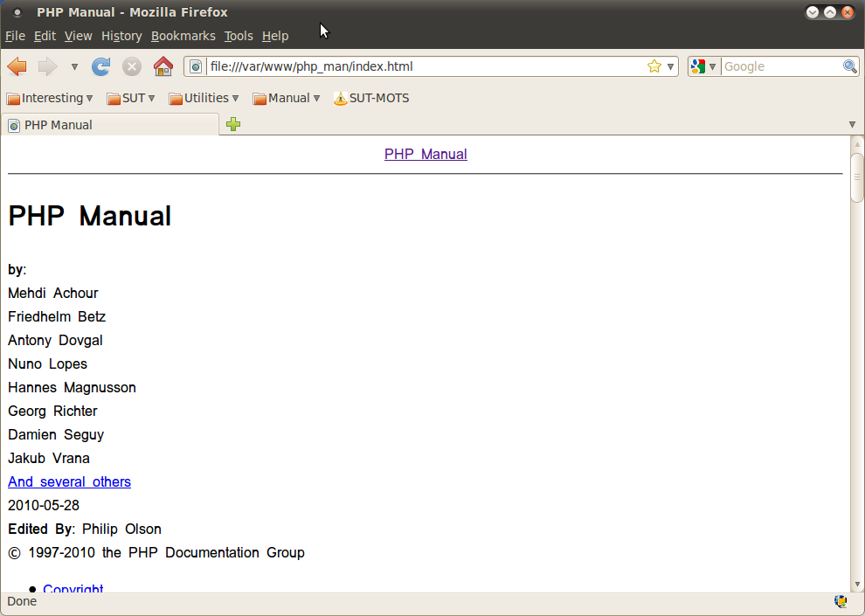
Task: Open the 'And several others' link
Action: pyautogui.click(x=70, y=482)
